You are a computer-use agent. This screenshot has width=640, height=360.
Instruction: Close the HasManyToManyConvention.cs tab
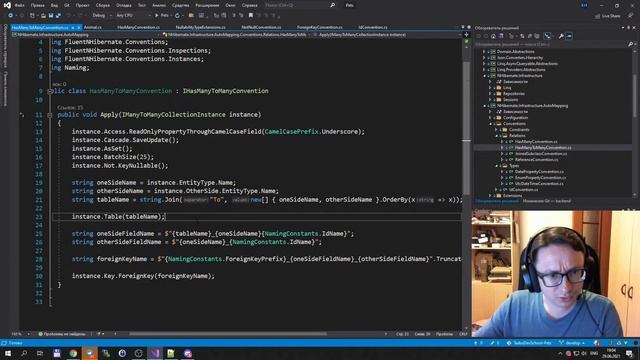tap(79, 27)
